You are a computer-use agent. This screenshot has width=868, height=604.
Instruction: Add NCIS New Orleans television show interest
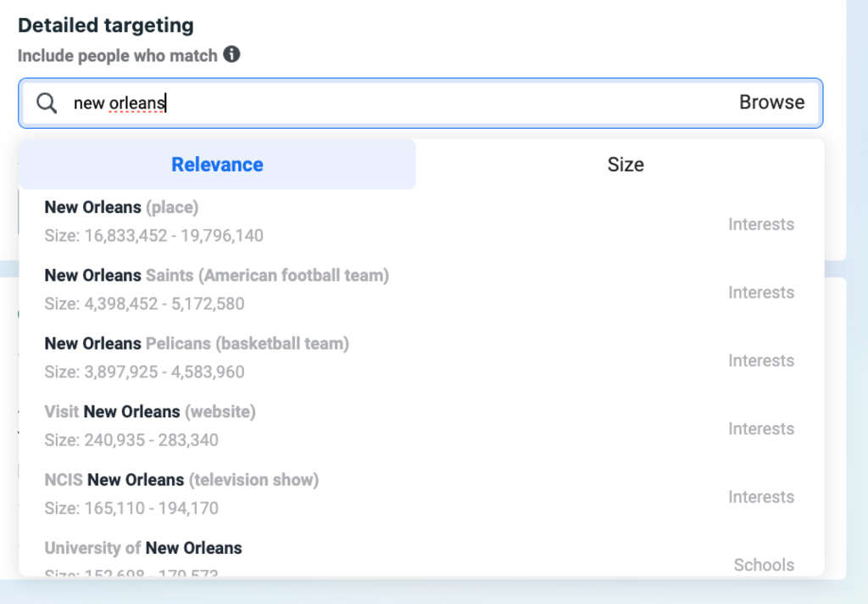point(181,480)
